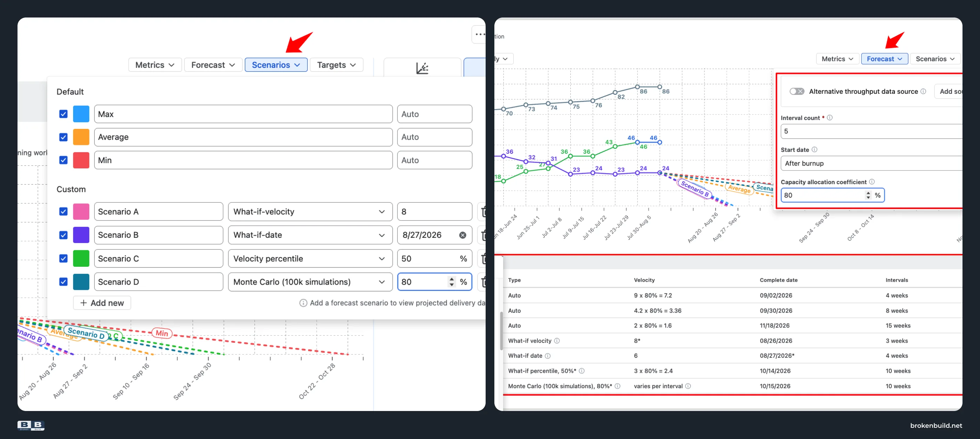The width and height of the screenshot is (980, 439).
Task: Enable Alternative throughput data source toggle
Action: point(797,91)
